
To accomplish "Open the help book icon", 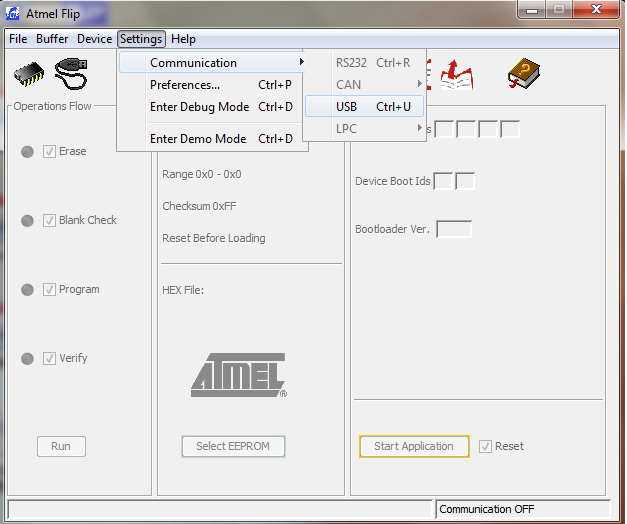I will pos(524,74).
